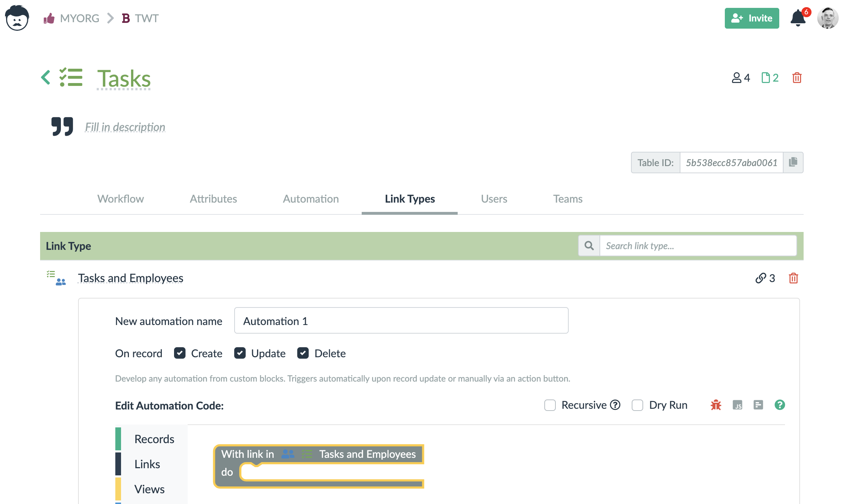Click the copy icon next to Table ID
This screenshot has height=504, width=843.
coord(793,162)
